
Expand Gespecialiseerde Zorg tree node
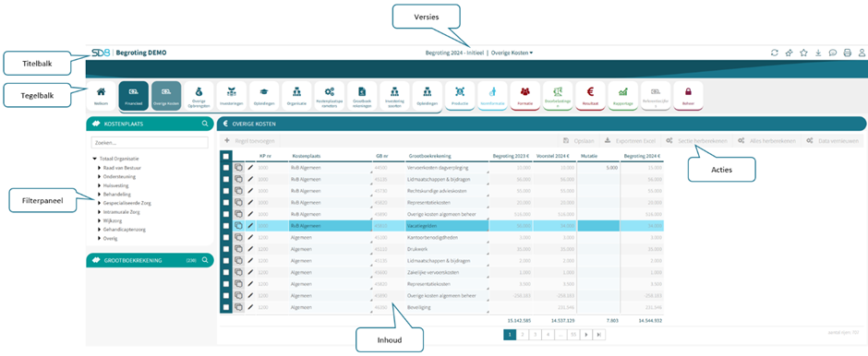click(99, 203)
